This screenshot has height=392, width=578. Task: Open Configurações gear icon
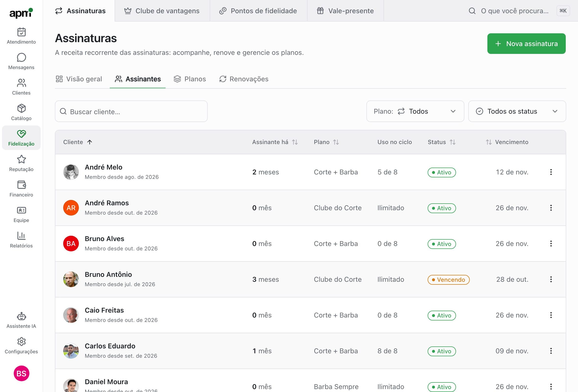click(x=21, y=342)
